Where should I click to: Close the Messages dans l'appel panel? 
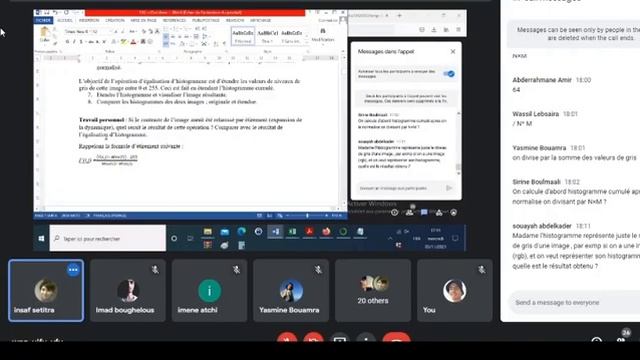point(453,51)
